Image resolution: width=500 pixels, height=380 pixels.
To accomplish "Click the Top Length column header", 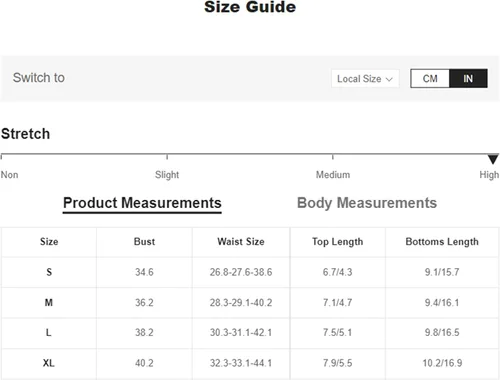I will [338, 242].
